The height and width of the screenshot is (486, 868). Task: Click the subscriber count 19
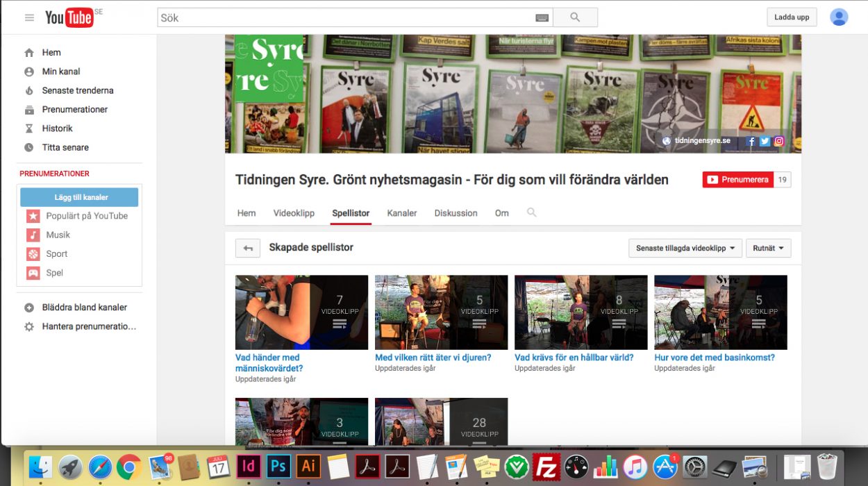[x=783, y=180]
